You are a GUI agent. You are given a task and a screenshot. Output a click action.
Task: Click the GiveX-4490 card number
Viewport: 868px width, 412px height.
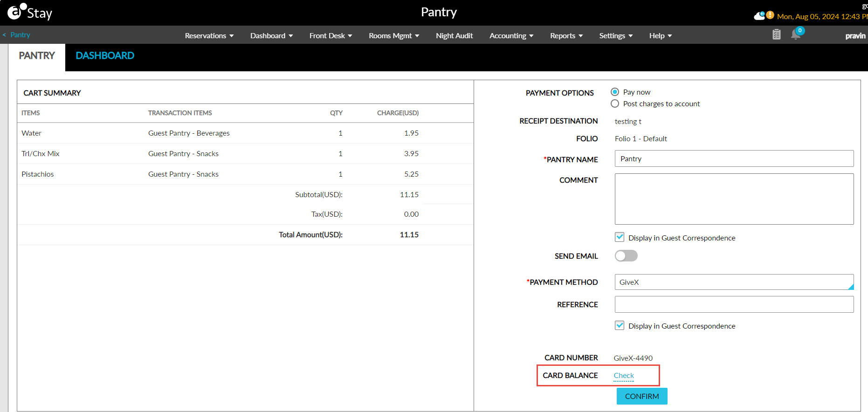(633, 358)
